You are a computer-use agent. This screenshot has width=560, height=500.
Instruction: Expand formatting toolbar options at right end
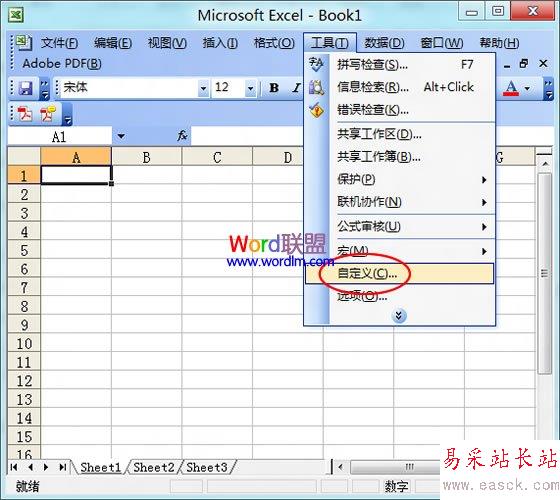tap(548, 89)
